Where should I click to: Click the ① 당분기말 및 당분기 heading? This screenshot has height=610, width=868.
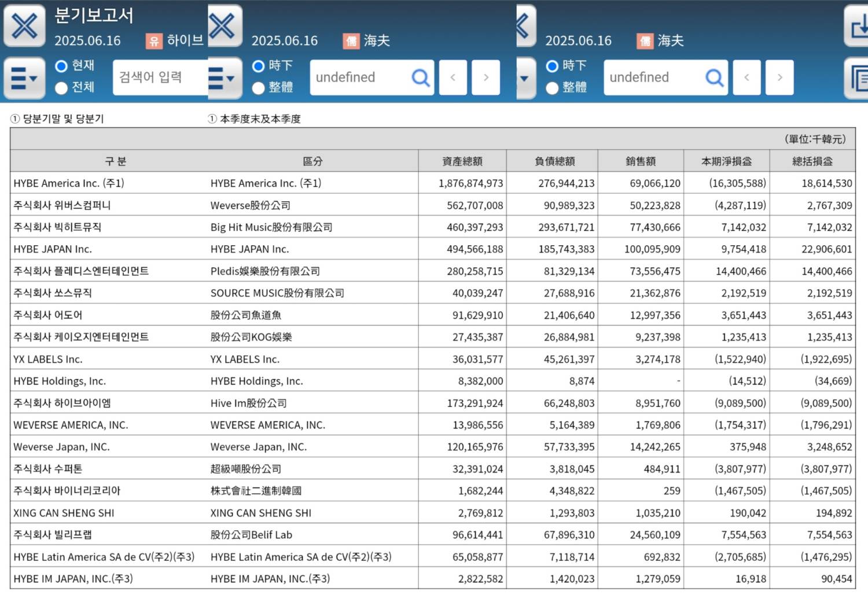click(x=57, y=119)
